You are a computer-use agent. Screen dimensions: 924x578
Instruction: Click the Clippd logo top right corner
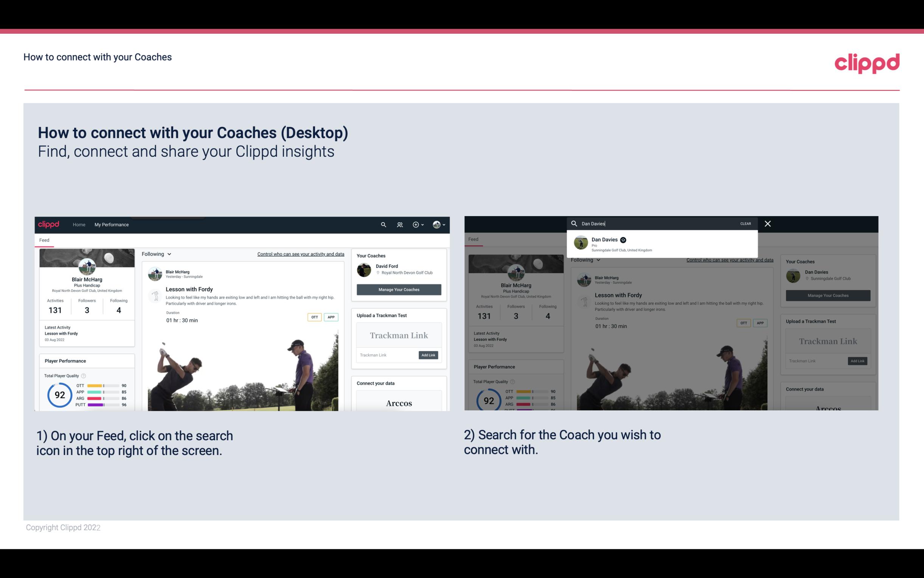tap(868, 62)
